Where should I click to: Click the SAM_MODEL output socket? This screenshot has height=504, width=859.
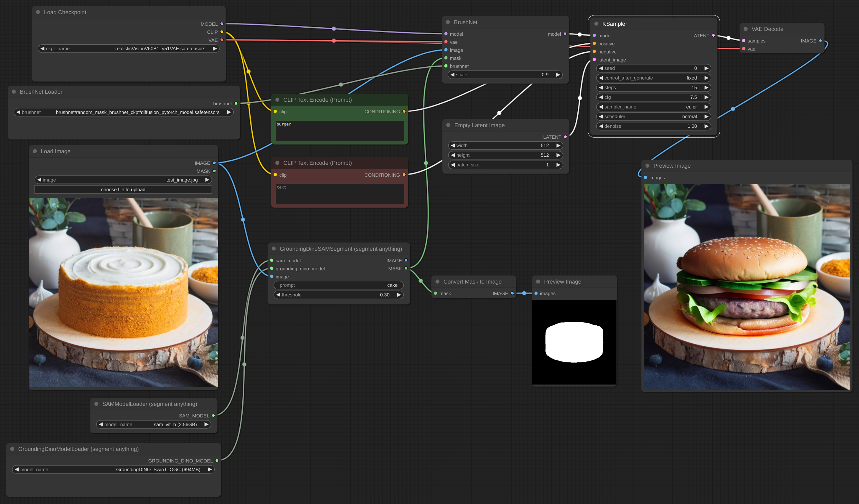click(213, 415)
